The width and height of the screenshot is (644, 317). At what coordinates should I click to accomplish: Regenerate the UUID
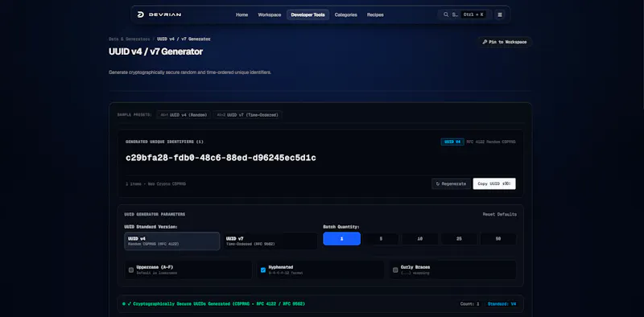[451, 184]
